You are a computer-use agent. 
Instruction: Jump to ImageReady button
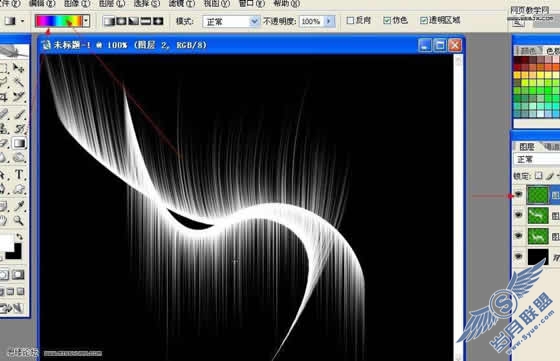click(x=11, y=308)
